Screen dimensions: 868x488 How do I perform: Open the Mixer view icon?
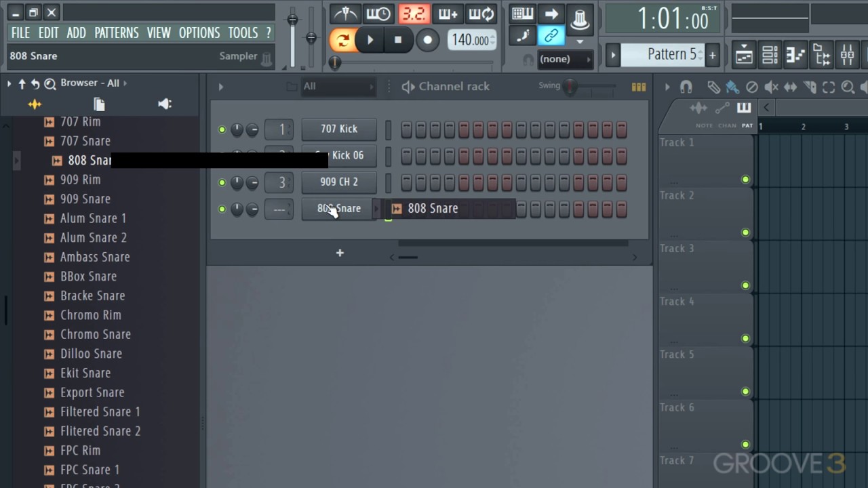tap(848, 55)
